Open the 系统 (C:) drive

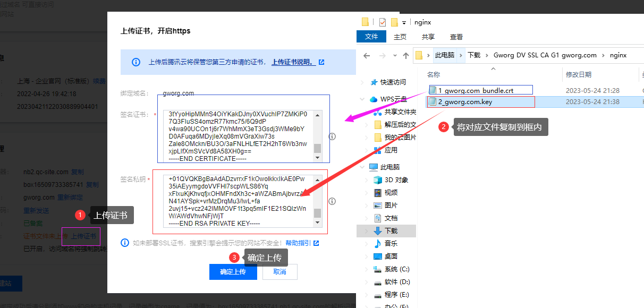coord(396,269)
